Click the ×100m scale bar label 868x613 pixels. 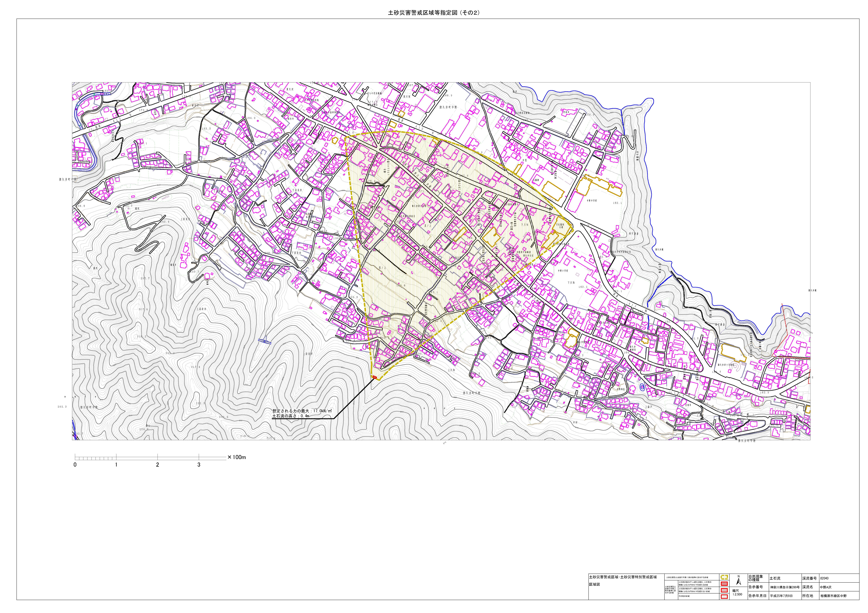coord(237,457)
